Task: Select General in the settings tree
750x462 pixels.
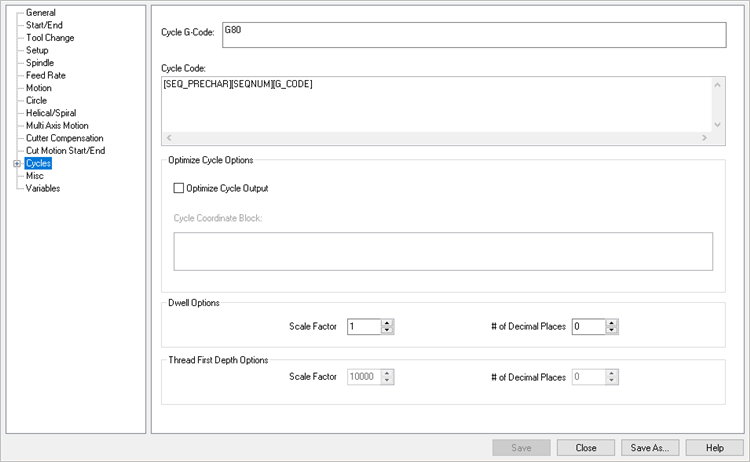Action: click(41, 13)
